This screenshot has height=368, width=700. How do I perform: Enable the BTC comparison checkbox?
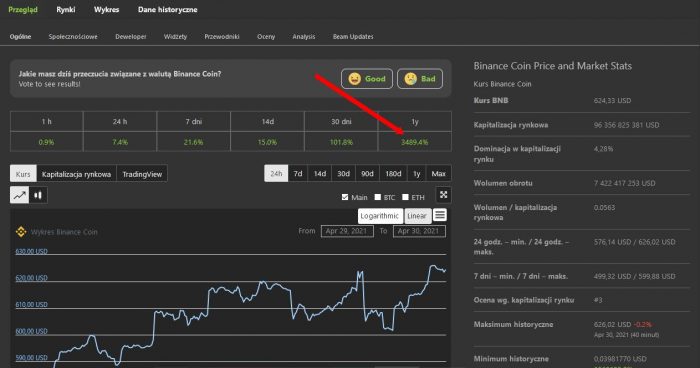point(378,197)
